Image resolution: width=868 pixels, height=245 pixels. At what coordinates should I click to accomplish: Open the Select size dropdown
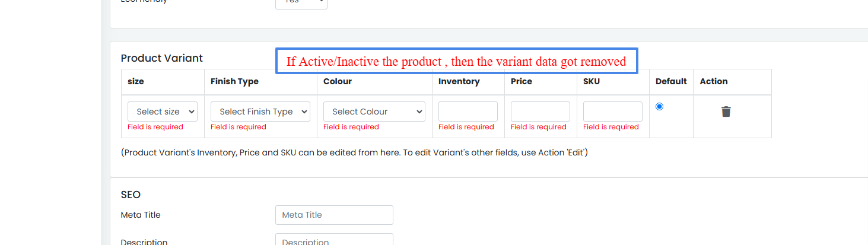coord(163,112)
